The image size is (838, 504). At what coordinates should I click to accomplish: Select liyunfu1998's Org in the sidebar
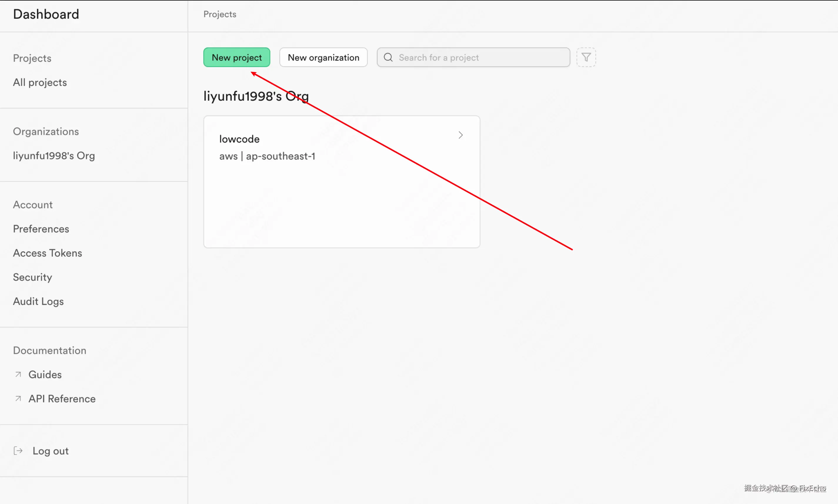coord(54,156)
